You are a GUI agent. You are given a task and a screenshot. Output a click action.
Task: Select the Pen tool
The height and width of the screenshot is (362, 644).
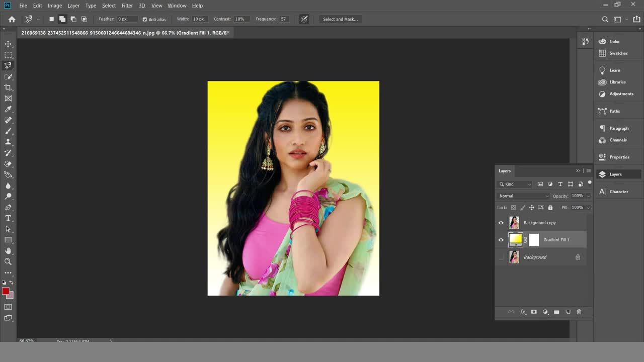8,207
